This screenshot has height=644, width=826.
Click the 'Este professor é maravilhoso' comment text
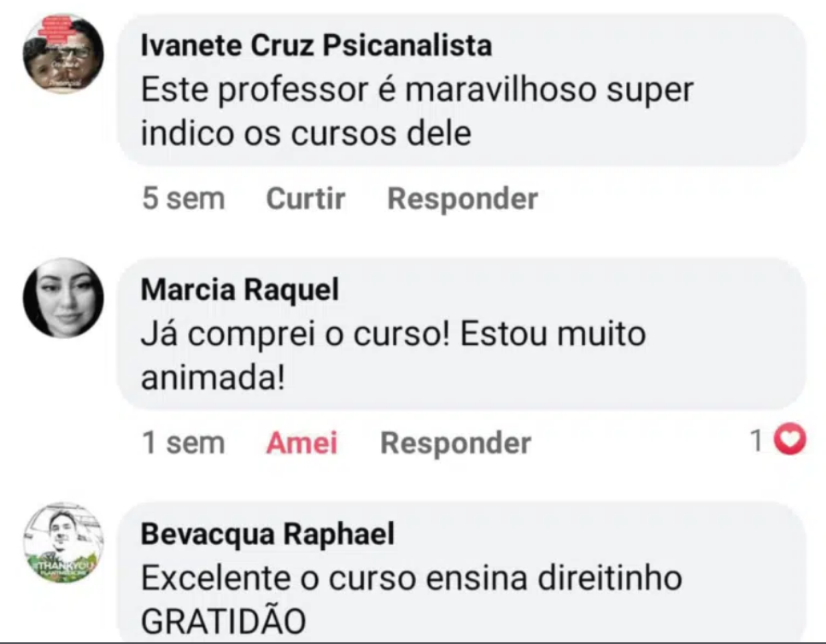click(416, 89)
